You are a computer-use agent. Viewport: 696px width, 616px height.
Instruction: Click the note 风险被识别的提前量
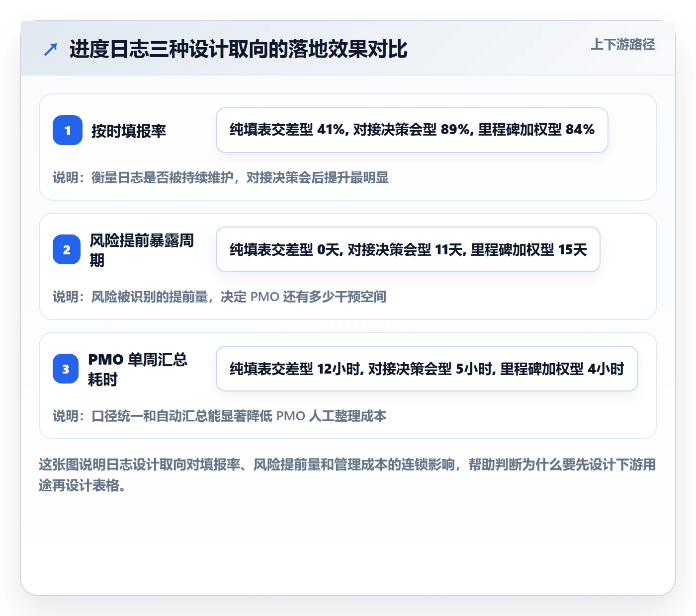tap(220, 297)
